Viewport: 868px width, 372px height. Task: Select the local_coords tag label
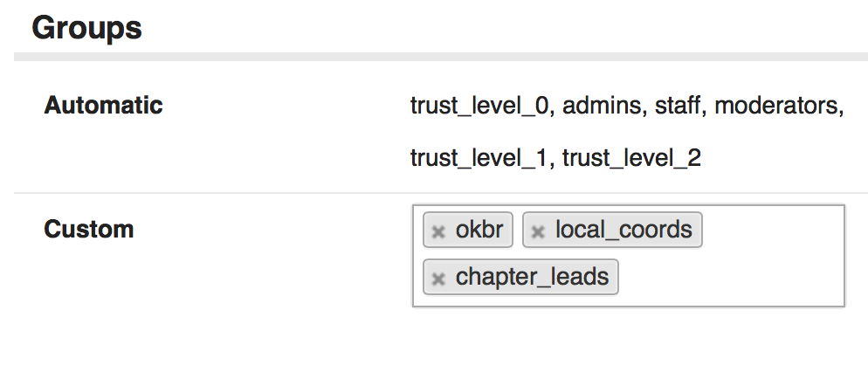pos(623,230)
